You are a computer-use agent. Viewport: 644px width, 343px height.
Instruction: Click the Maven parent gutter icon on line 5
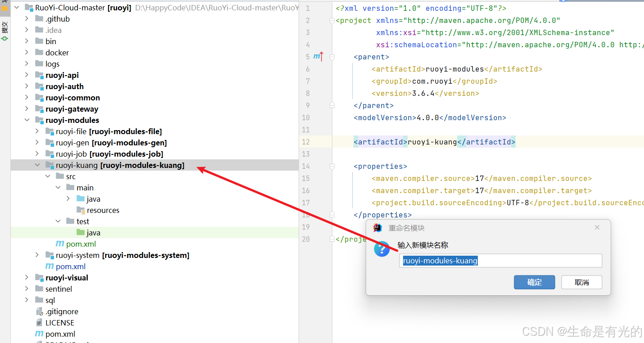click(318, 57)
